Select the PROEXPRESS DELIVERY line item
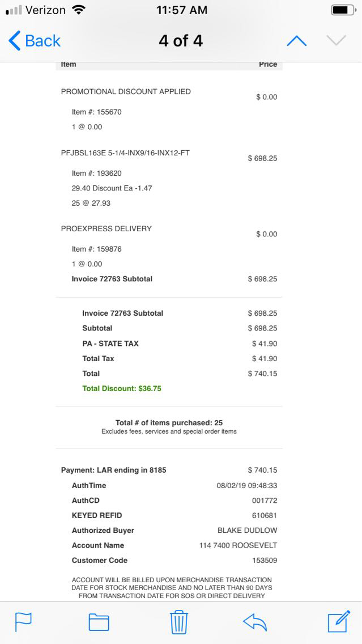The width and height of the screenshot is (362, 644). (x=107, y=228)
